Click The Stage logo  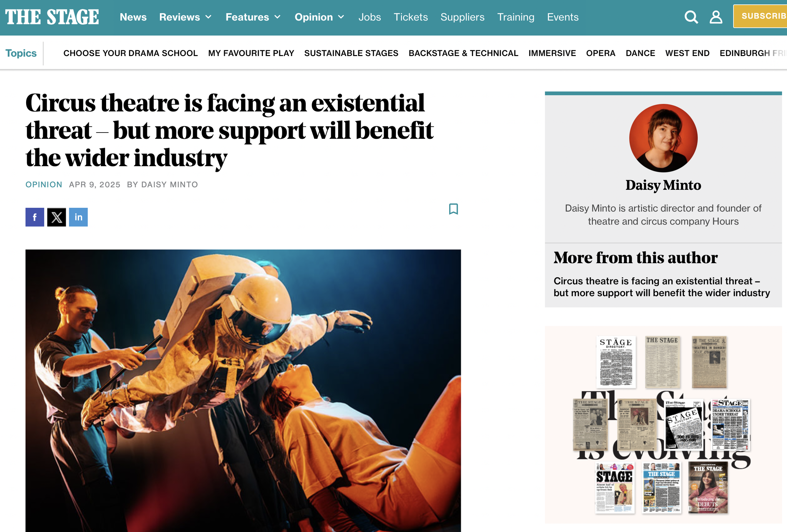click(x=52, y=17)
